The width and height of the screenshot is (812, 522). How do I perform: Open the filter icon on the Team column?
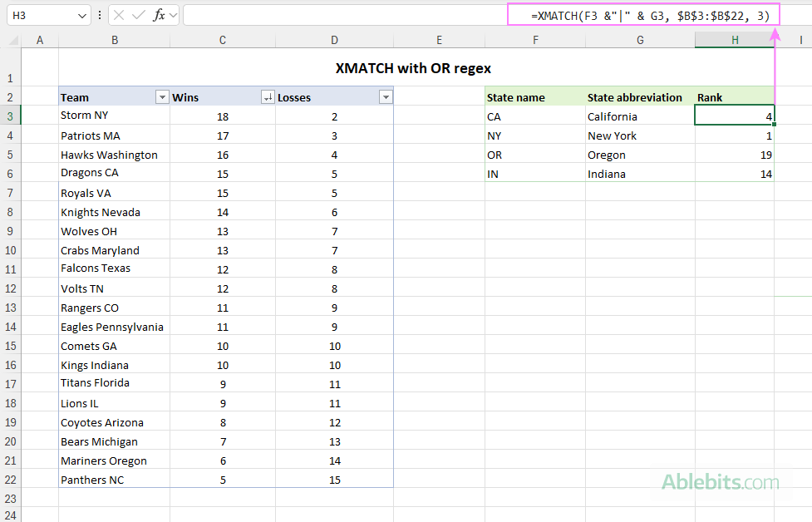coord(161,96)
